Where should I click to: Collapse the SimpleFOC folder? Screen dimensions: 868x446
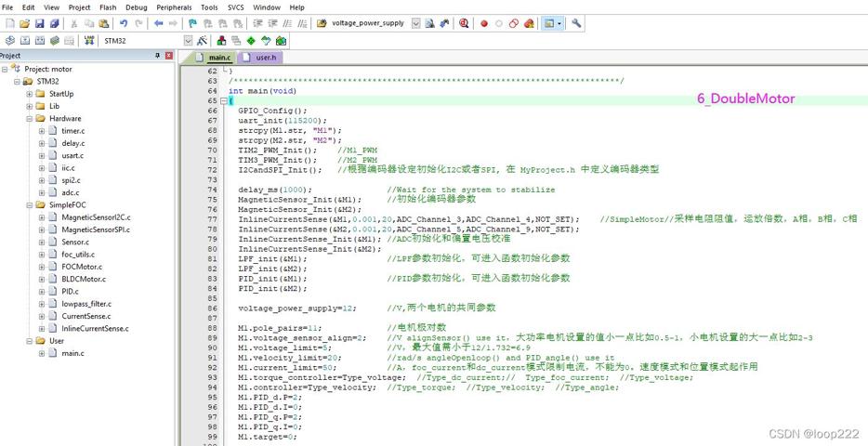pyautogui.click(x=30, y=204)
